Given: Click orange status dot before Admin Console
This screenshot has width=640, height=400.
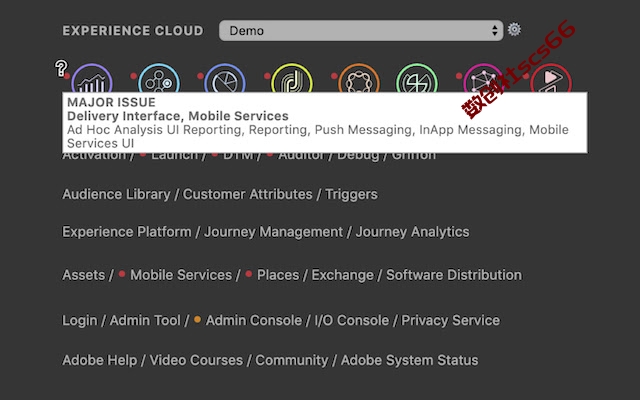Looking at the screenshot, I should pyautogui.click(x=197, y=319).
